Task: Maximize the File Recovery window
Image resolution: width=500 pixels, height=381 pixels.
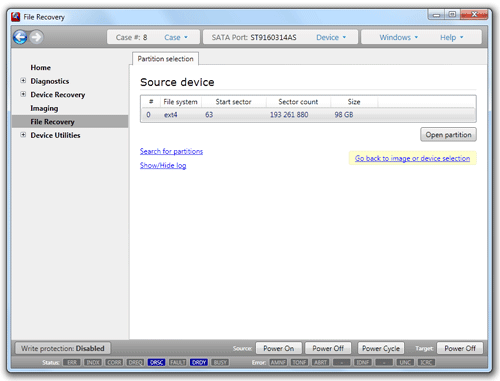Action: [452, 15]
